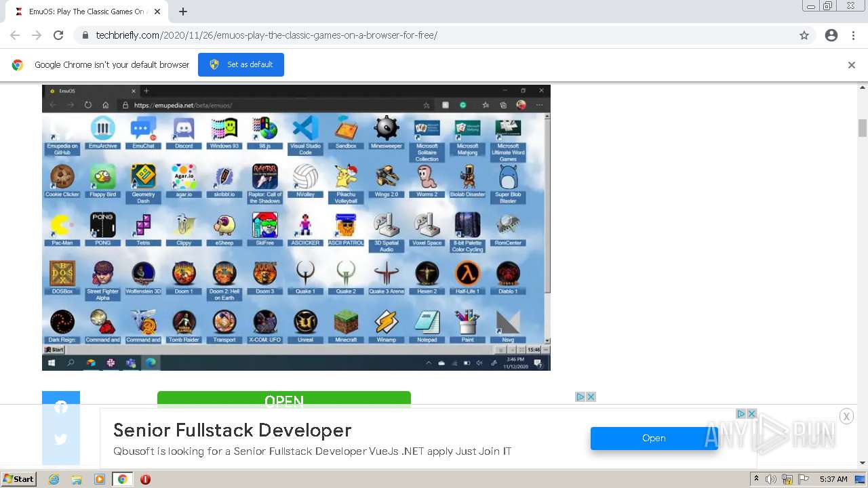
Task: Click Qbusoft ad description text
Action: point(312,451)
